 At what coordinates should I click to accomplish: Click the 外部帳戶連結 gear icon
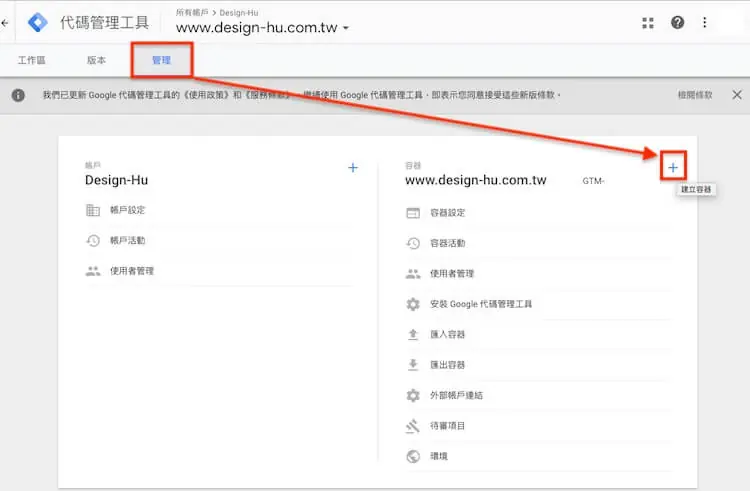(x=413, y=395)
